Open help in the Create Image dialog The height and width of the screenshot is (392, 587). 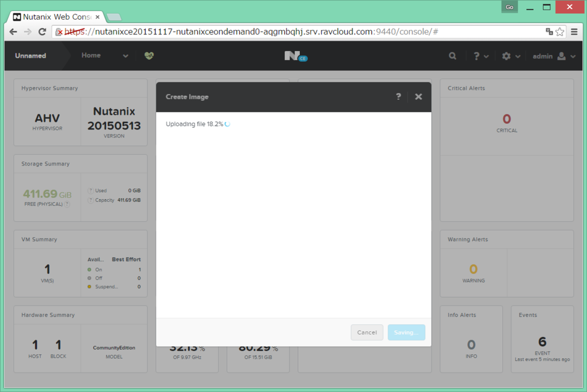pyautogui.click(x=398, y=97)
